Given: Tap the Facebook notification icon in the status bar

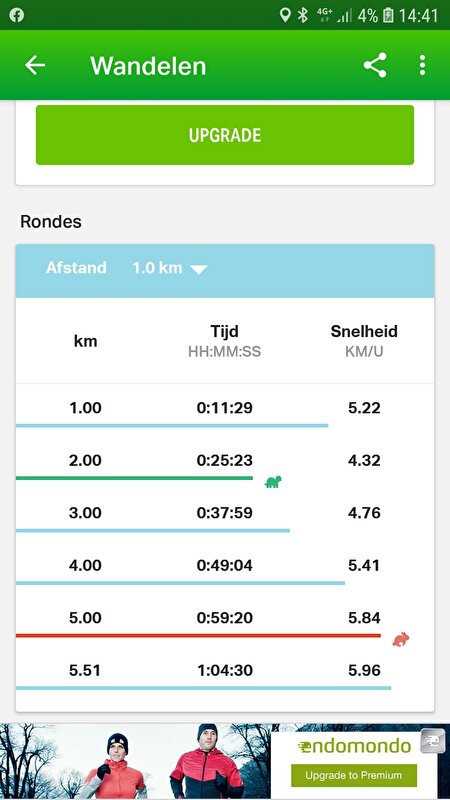Looking at the screenshot, I should [16, 15].
